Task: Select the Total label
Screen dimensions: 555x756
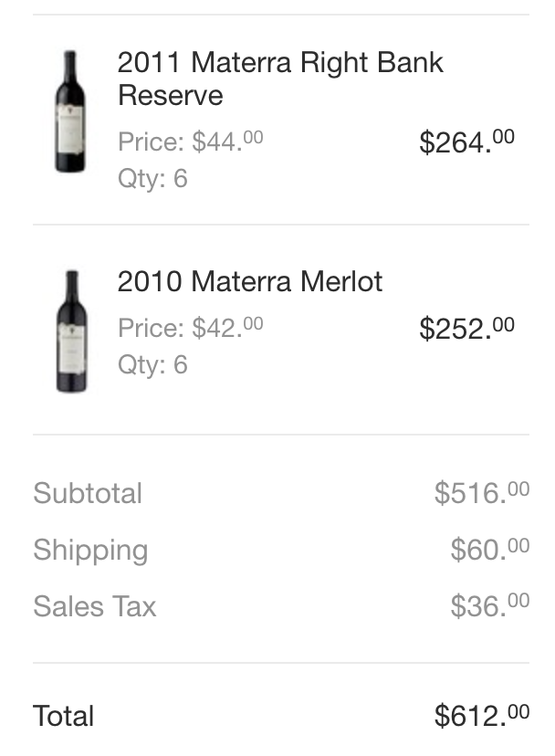Action: tap(63, 716)
